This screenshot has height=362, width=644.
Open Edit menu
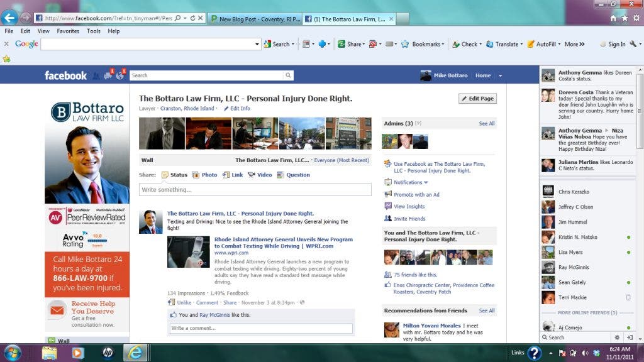click(25, 31)
